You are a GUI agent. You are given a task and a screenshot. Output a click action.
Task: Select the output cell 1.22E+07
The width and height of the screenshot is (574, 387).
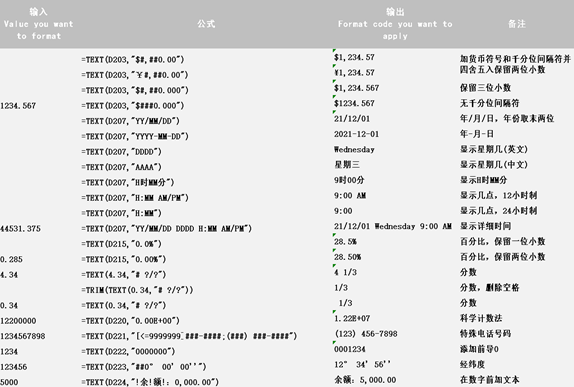pos(352,319)
